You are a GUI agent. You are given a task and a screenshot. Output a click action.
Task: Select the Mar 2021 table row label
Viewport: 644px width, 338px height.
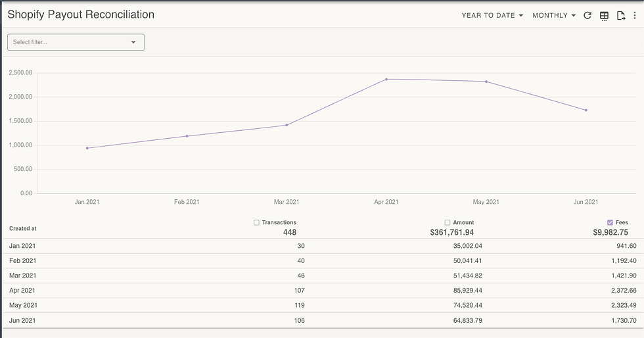coord(22,276)
